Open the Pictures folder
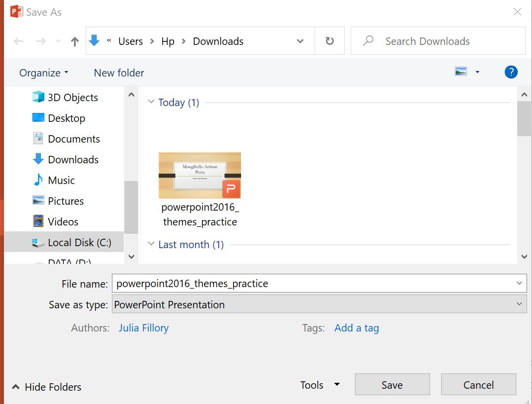Image resolution: width=532 pixels, height=404 pixels. click(66, 201)
